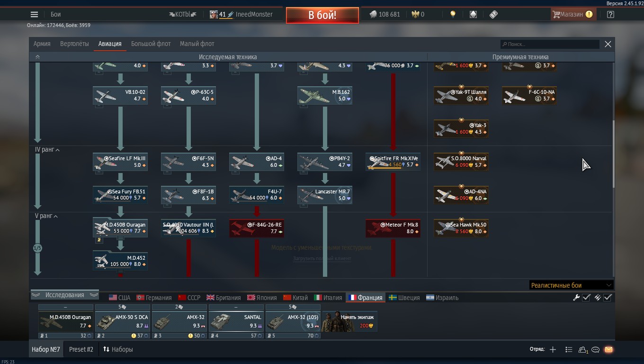Open the hamburger main menu
Image resolution: width=644 pixels, height=364 pixels.
point(34,14)
